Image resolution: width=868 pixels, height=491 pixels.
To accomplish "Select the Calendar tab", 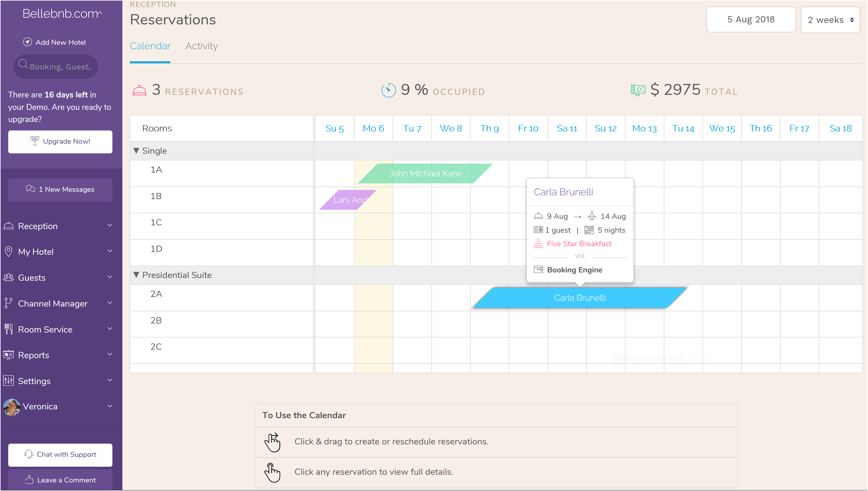I will pos(150,46).
